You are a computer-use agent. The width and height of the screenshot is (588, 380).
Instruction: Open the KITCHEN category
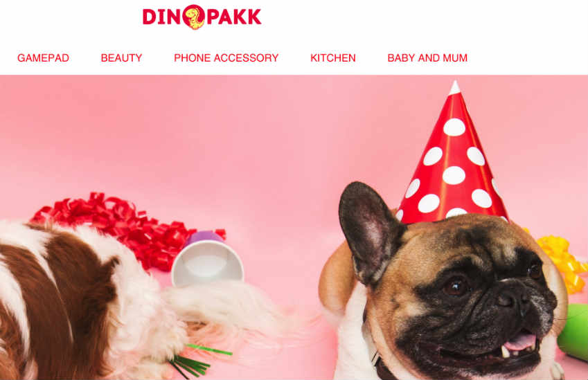333,58
